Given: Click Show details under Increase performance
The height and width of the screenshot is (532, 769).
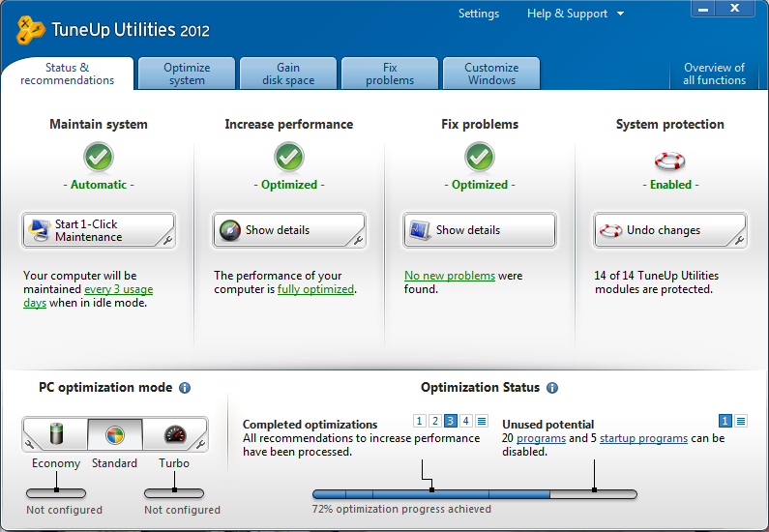Looking at the screenshot, I should [289, 230].
